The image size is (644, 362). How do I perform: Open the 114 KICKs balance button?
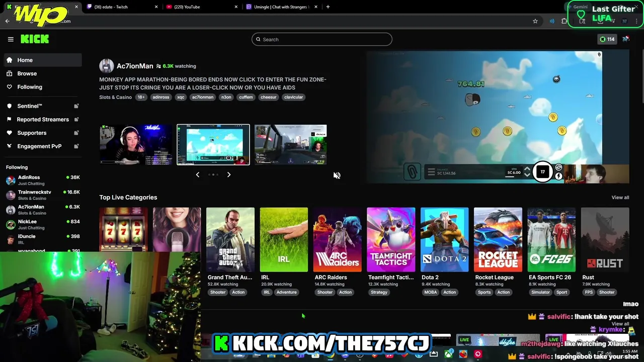click(607, 39)
